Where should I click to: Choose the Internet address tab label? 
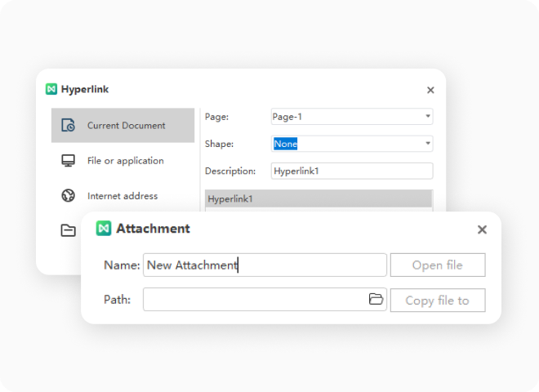click(x=122, y=196)
